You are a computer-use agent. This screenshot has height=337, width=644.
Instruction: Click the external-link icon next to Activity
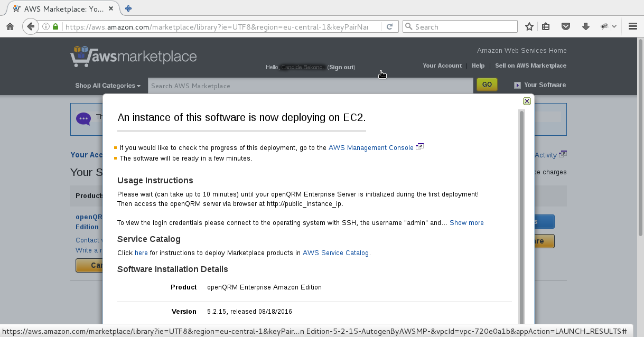pos(563,154)
